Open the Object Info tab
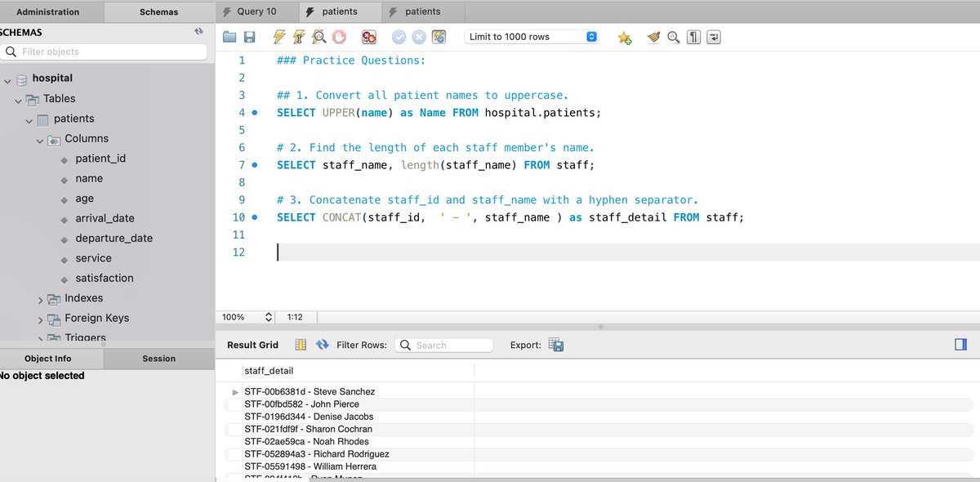 click(48, 359)
